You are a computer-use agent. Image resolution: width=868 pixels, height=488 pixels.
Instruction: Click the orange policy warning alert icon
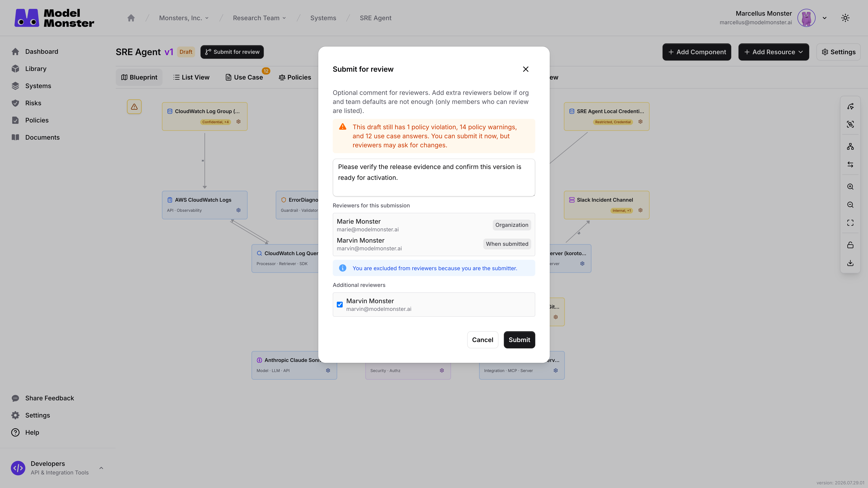[342, 127]
